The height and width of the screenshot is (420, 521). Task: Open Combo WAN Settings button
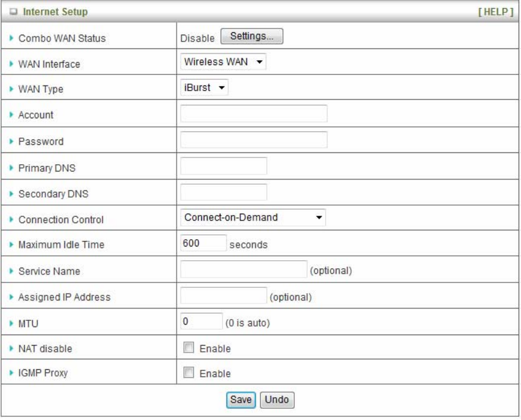click(252, 36)
